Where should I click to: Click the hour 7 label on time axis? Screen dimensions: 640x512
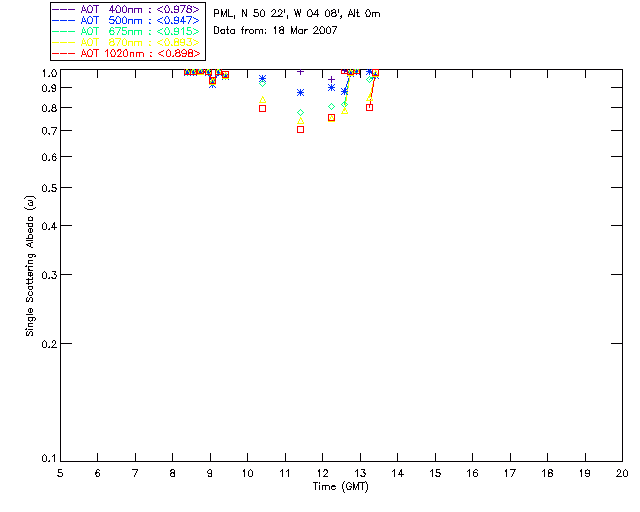pos(135,473)
